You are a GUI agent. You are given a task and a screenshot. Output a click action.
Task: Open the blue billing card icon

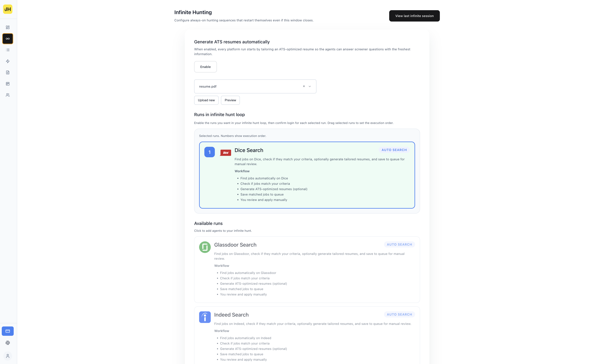(x=7, y=331)
